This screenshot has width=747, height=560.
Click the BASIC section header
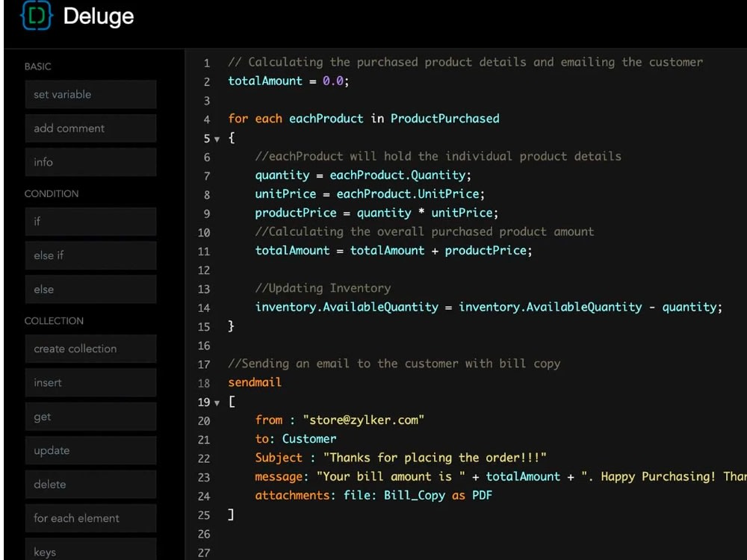37,66
